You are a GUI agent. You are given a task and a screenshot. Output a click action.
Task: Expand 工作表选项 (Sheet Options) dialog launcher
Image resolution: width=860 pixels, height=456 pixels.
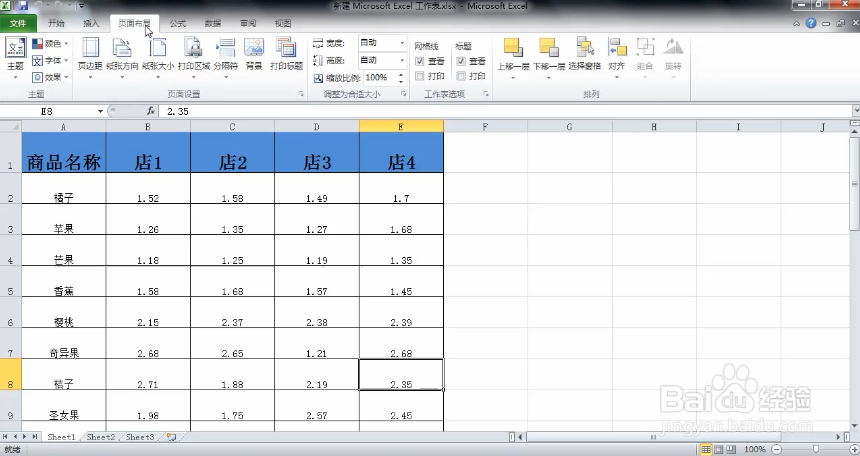(486, 94)
